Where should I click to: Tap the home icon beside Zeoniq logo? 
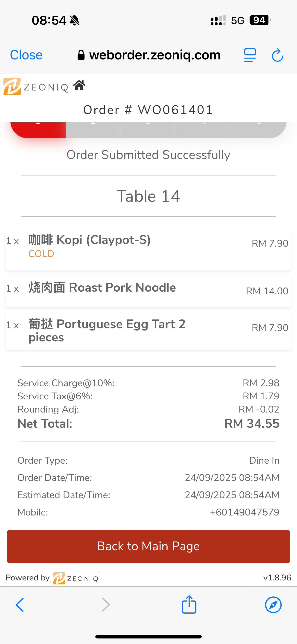[x=79, y=85]
